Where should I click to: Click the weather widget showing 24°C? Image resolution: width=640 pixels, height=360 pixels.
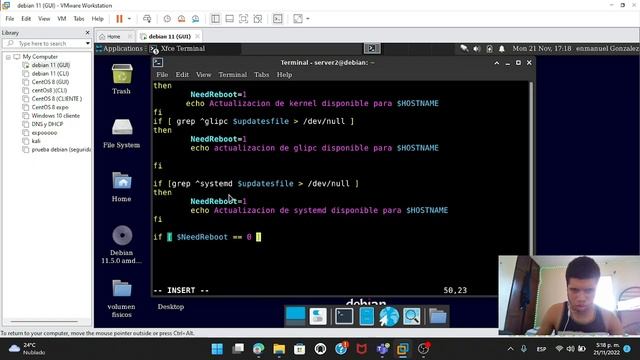(27, 349)
